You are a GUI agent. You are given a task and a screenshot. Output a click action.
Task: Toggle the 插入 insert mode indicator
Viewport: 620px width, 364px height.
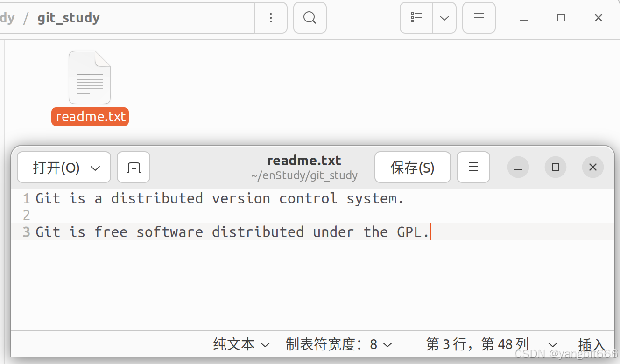(592, 345)
